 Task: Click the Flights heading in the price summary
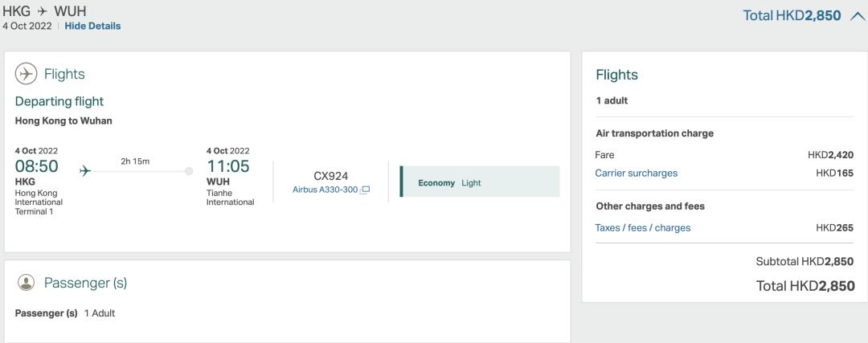click(x=616, y=75)
